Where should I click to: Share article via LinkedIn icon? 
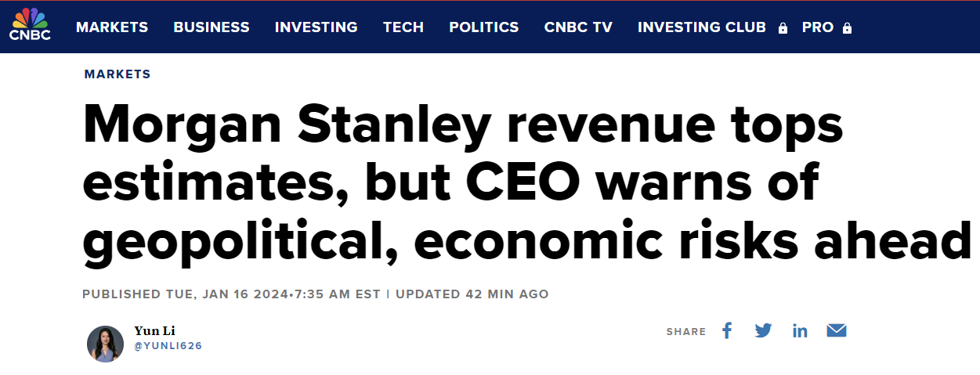800,331
